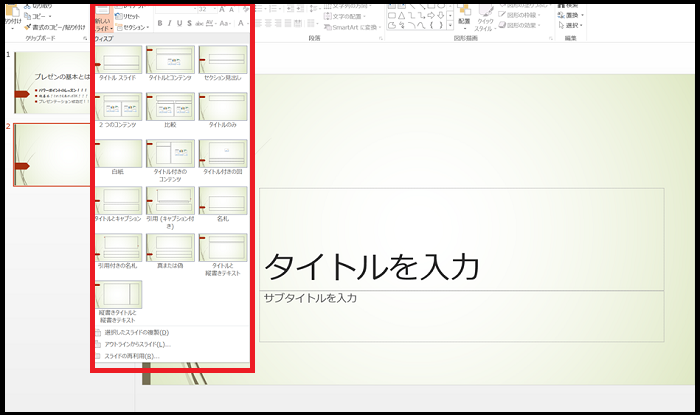The width and height of the screenshot is (700, 415).
Task: Click the New Slide (新しいスライド) button
Action: click(103, 18)
